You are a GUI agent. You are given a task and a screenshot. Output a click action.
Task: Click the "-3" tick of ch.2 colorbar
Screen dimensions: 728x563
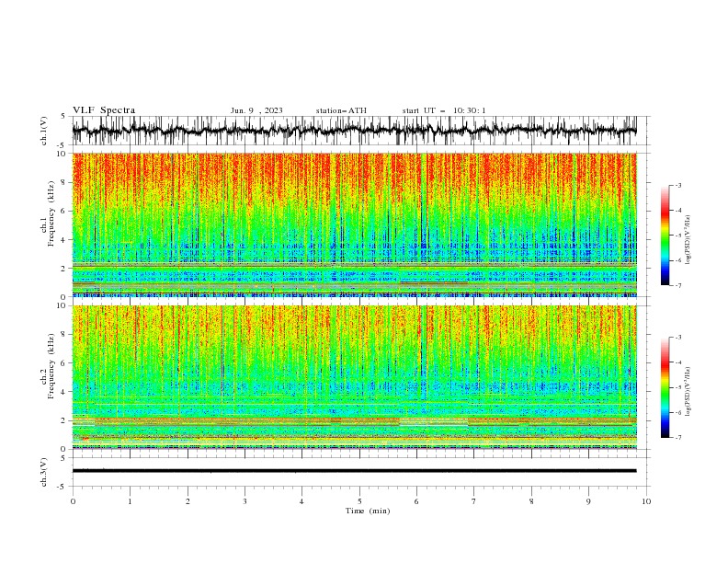coord(678,338)
